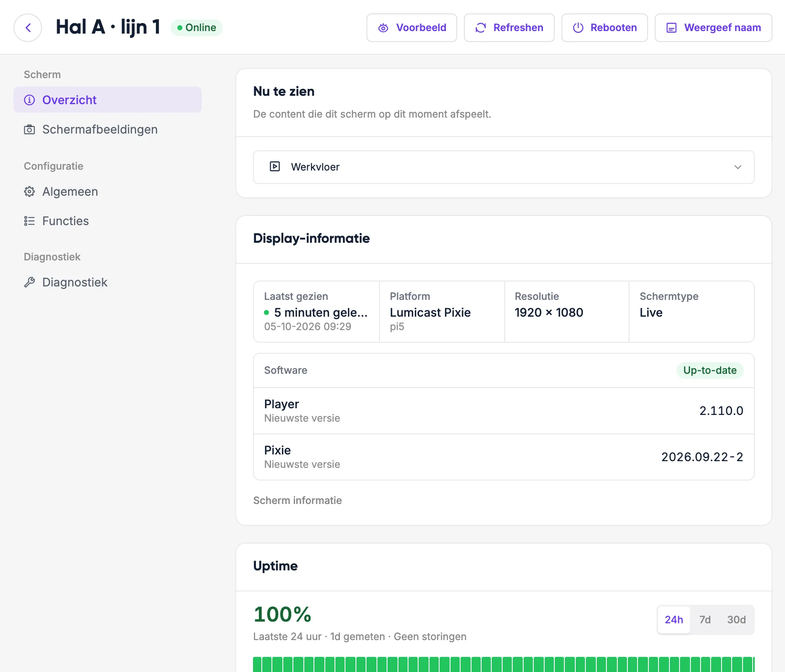Click the Hal A · lijn 1 title
Screen dimensions: 785x672
pyautogui.click(x=108, y=27)
